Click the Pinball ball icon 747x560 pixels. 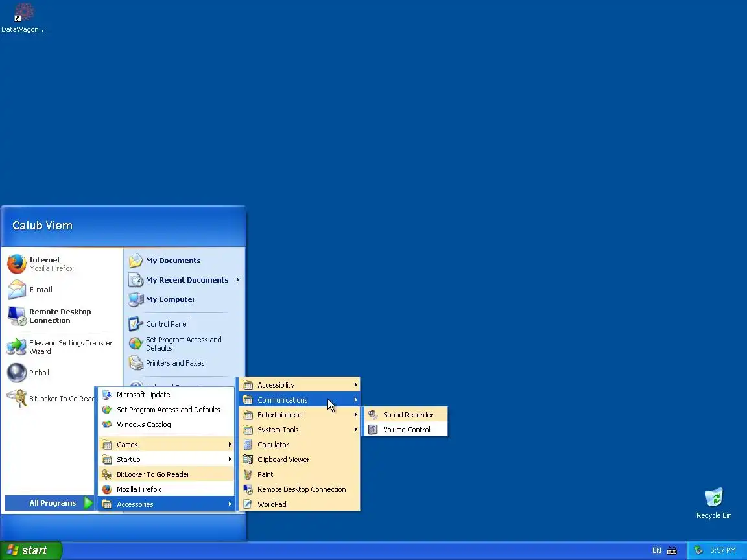tap(17, 373)
